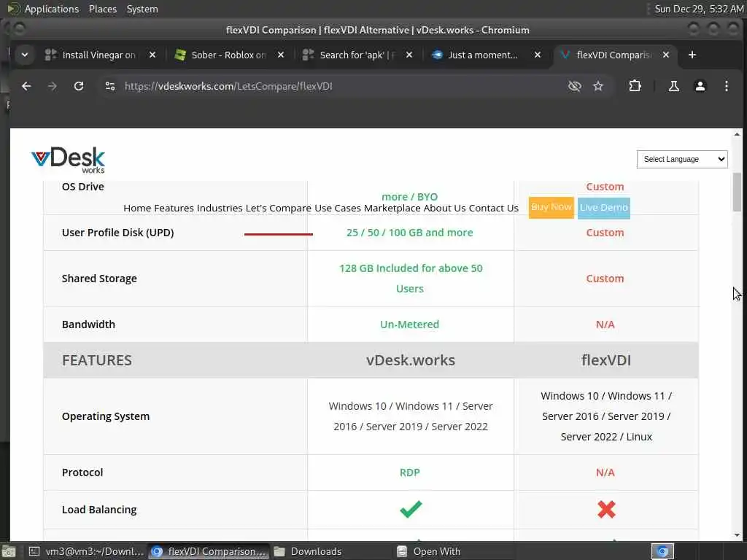Open the About Us nav link
Image resolution: width=747 pixels, height=560 pixels.
click(x=444, y=208)
